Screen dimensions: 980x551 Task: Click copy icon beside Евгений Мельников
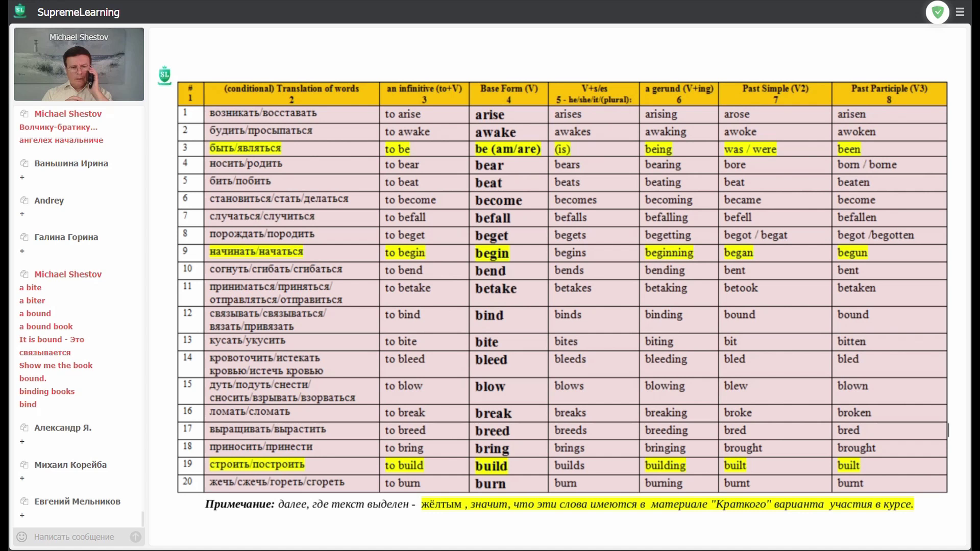(x=24, y=502)
